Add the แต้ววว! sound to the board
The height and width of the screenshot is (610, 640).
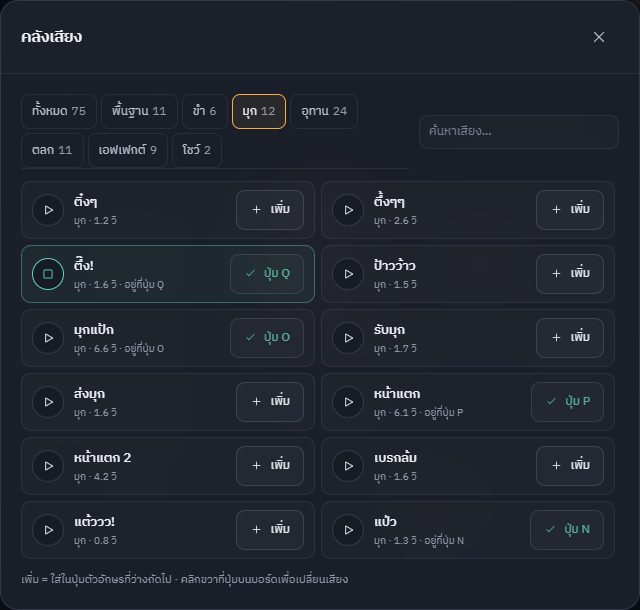[x=270, y=530]
